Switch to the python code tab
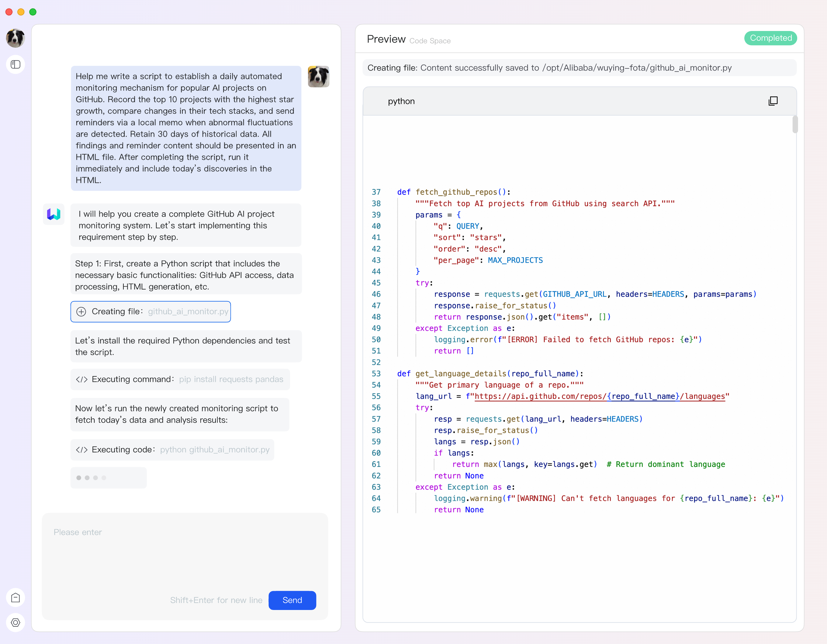827x644 pixels. (x=401, y=101)
